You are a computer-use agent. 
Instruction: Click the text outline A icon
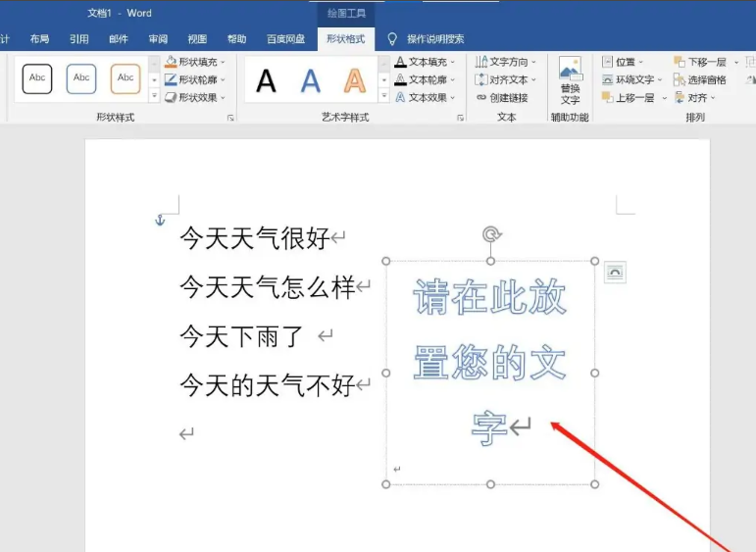click(400, 79)
